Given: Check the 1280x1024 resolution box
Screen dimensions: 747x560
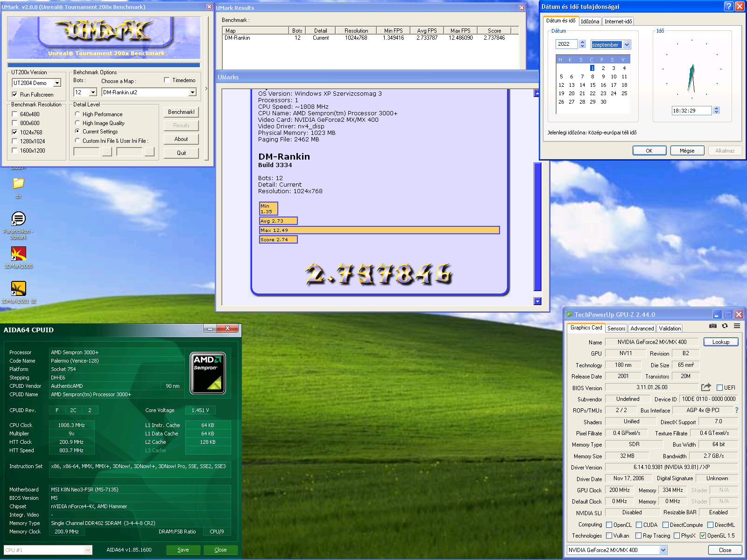Looking at the screenshot, I should click(14, 141).
